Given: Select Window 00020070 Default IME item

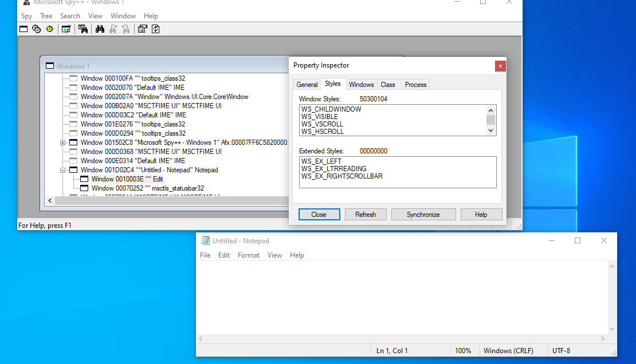Looking at the screenshot, I should (x=132, y=88).
